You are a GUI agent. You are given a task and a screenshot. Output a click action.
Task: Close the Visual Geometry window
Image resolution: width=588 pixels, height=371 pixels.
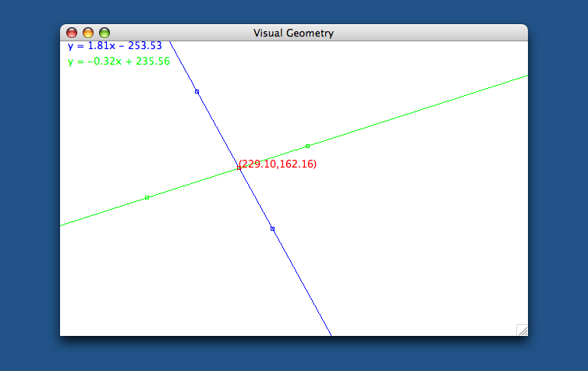click(x=72, y=33)
